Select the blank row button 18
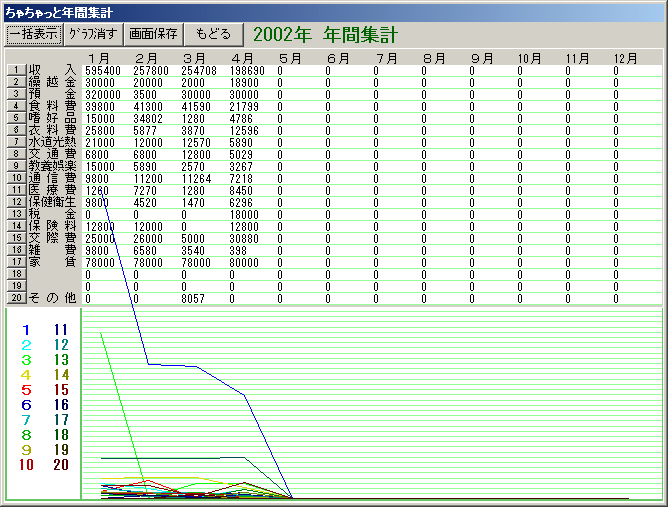This screenshot has height=507, width=668. pyautogui.click(x=16, y=274)
